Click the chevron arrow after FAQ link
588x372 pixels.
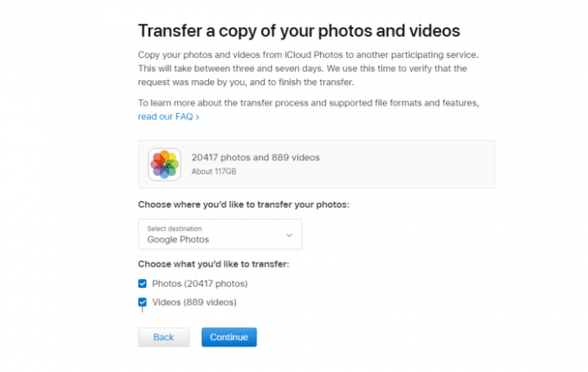tap(198, 117)
